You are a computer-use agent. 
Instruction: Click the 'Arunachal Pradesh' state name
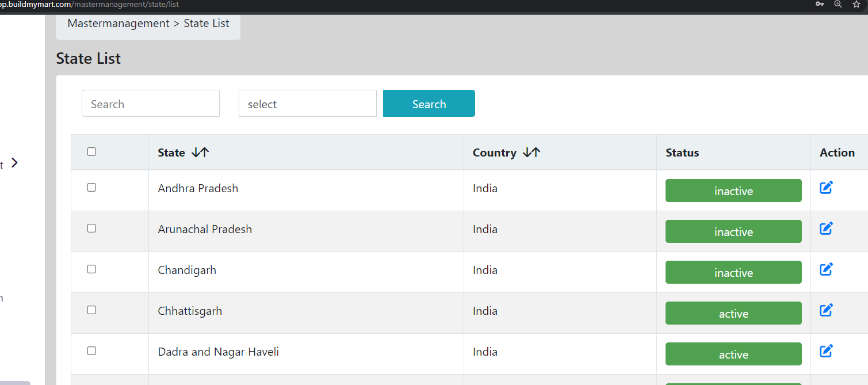coord(205,229)
